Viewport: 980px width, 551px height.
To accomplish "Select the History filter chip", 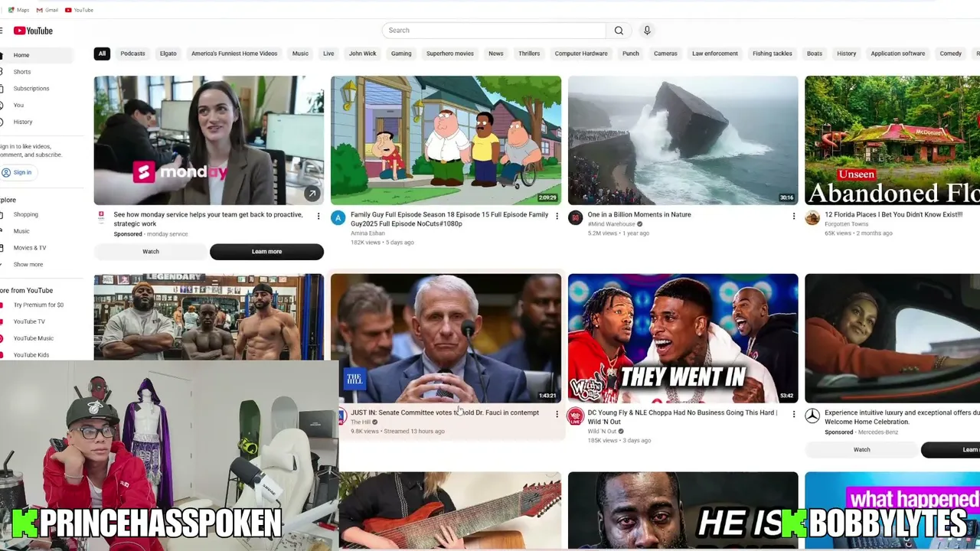I will [847, 54].
